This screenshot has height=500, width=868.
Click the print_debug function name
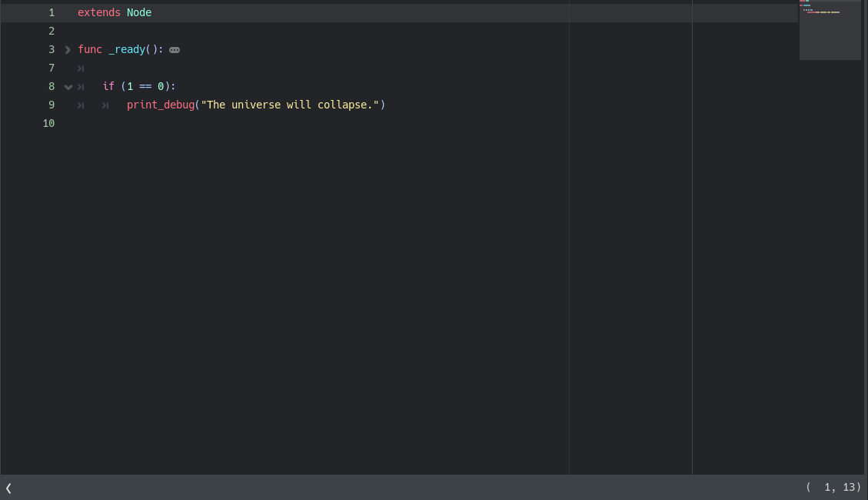[x=160, y=105]
